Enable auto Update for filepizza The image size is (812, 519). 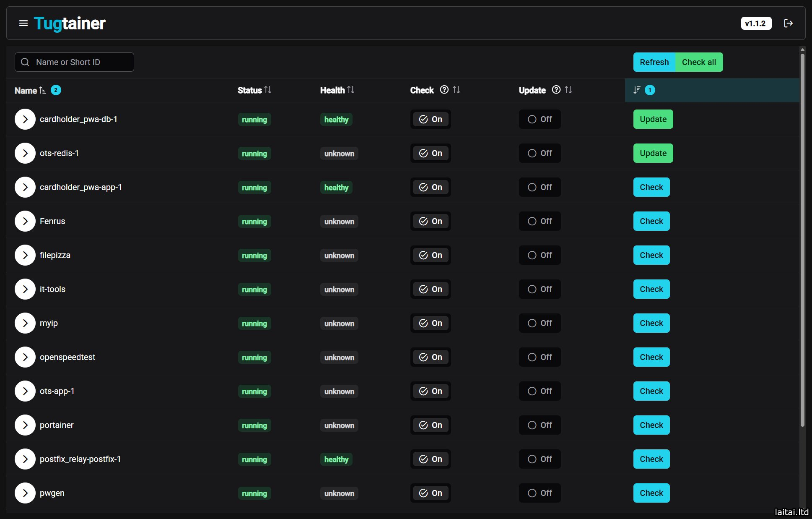[x=540, y=255]
